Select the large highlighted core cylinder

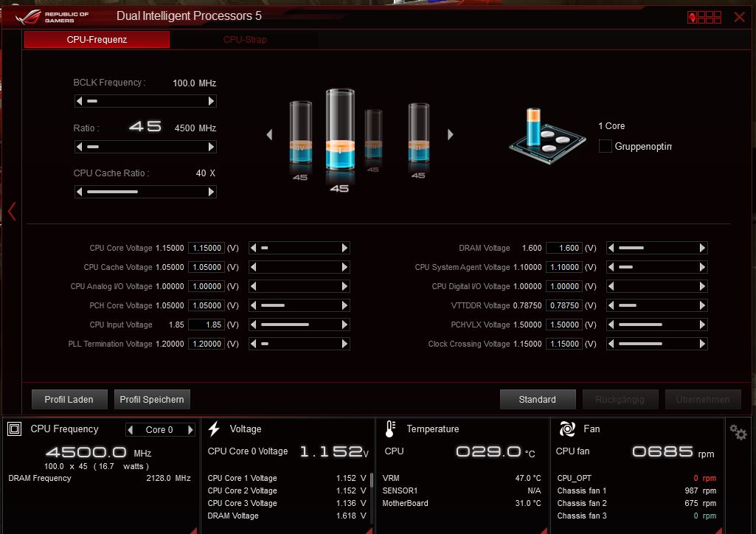[x=340, y=130]
